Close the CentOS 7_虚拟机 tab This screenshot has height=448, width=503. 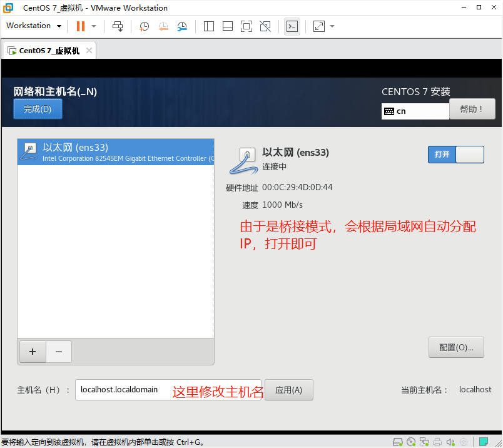[89, 51]
